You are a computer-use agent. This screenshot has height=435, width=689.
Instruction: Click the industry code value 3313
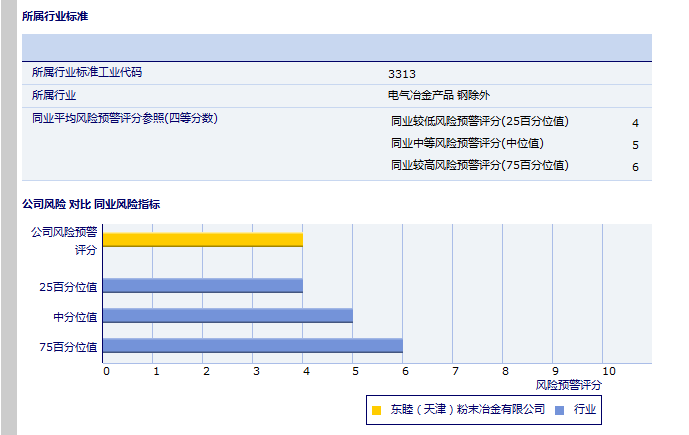[402, 73]
